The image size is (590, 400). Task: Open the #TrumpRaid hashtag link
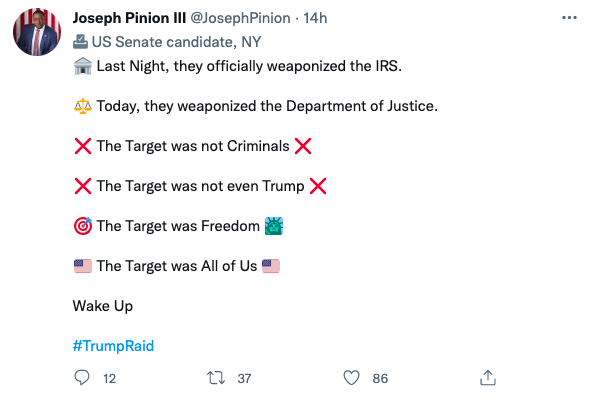point(113,346)
